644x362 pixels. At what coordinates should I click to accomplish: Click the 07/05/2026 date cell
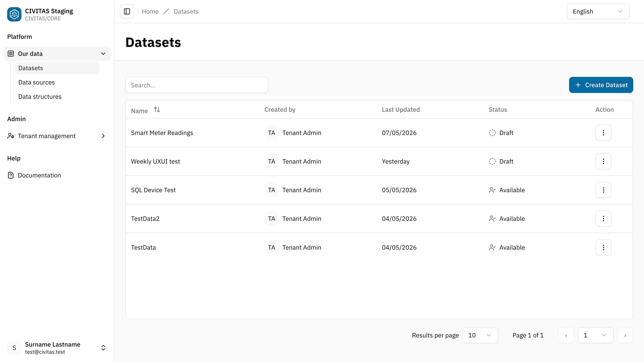coord(399,133)
